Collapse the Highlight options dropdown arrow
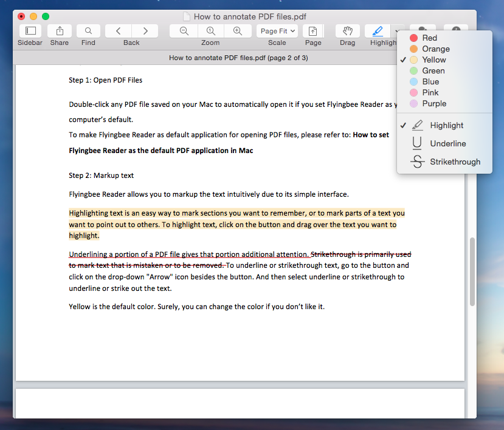Viewport: 504px width, 430px height. pos(397,31)
